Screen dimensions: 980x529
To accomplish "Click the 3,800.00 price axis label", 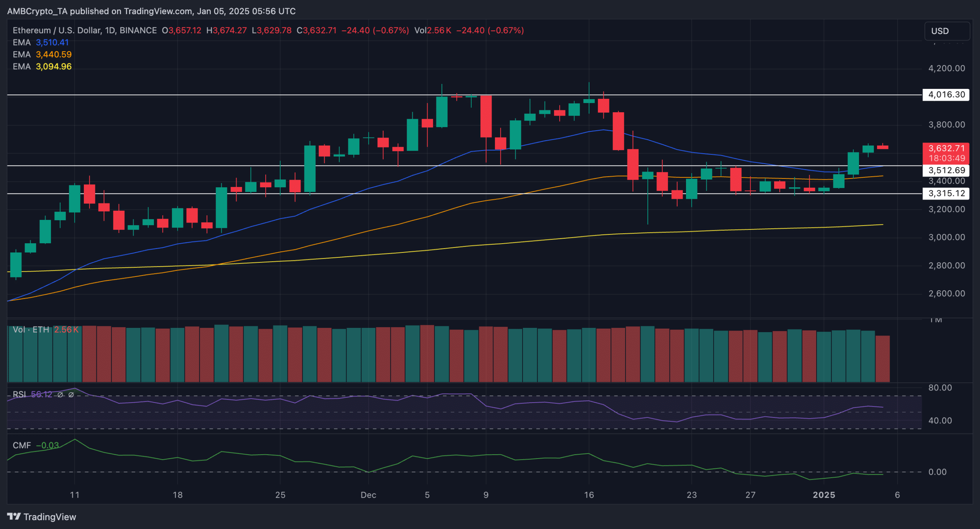I will tap(947, 124).
